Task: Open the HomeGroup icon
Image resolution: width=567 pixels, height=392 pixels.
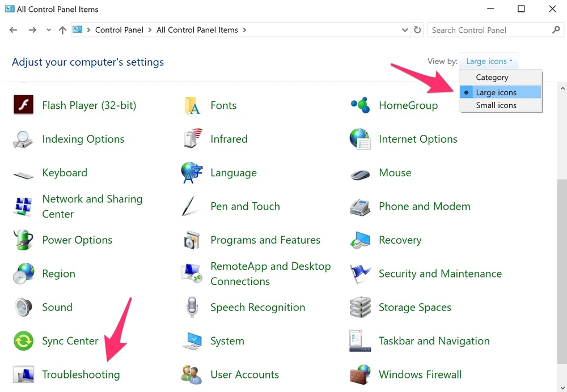Action: tap(360, 105)
